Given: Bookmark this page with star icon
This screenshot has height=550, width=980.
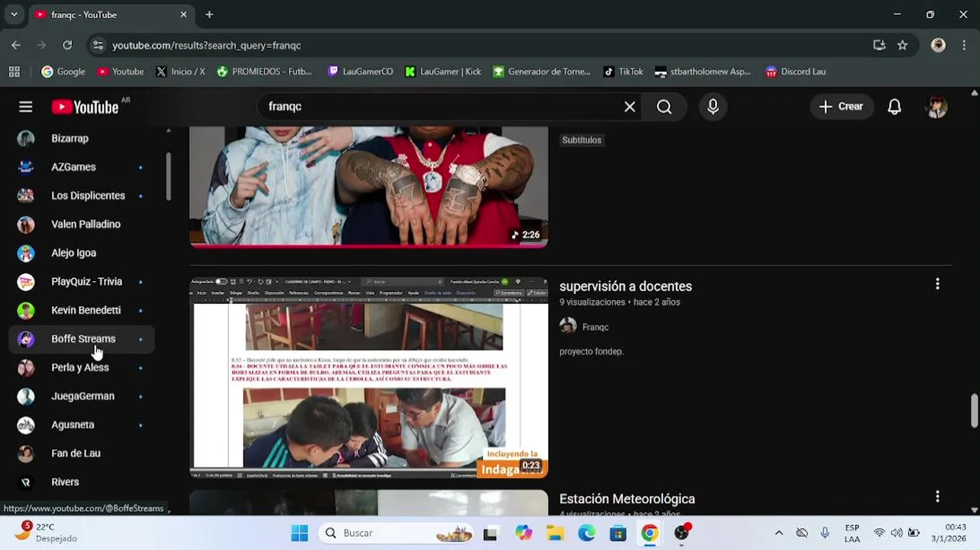Looking at the screenshot, I should (x=902, y=45).
